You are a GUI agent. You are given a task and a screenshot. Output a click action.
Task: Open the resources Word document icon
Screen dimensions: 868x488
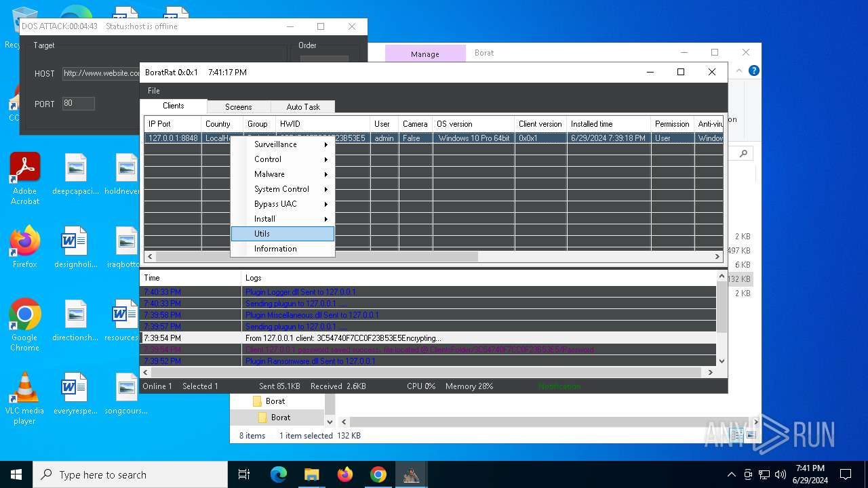(122, 320)
